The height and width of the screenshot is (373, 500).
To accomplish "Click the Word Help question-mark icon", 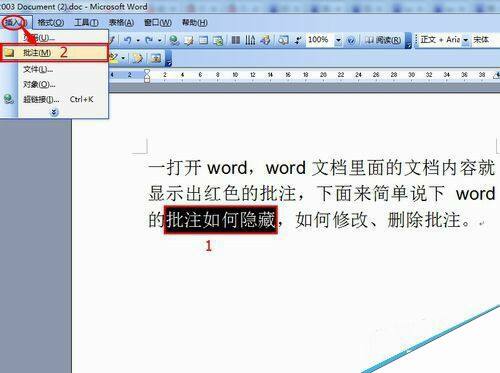I will tap(351, 40).
